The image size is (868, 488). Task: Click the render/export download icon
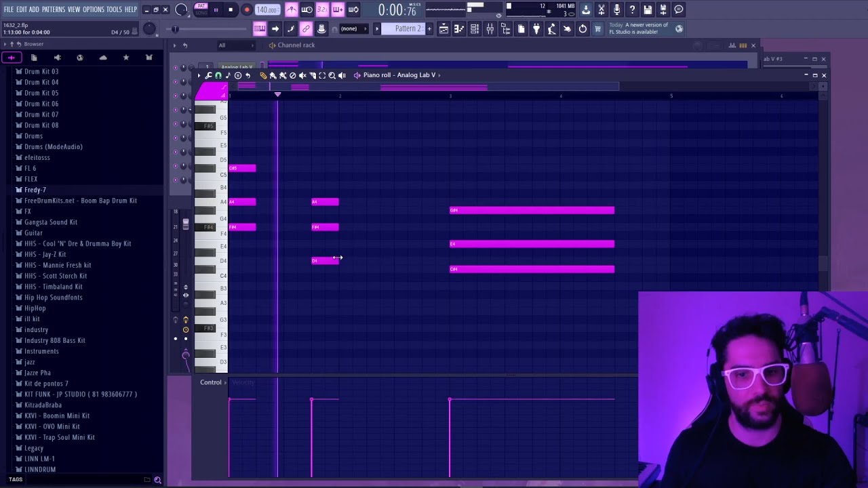pyautogui.click(x=586, y=9)
